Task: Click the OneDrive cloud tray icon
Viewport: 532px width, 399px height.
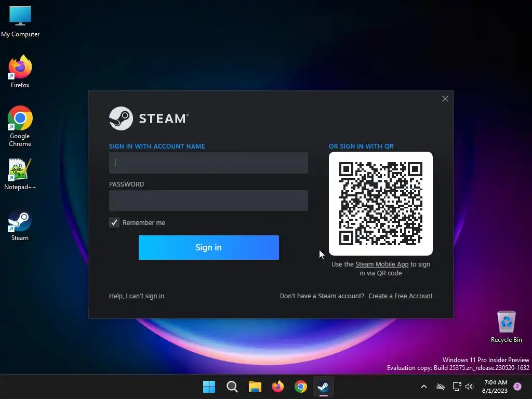Action: click(x=441, y=387)
